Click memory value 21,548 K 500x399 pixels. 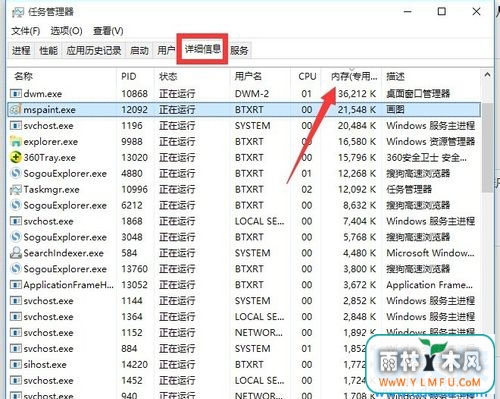(357, 110)
